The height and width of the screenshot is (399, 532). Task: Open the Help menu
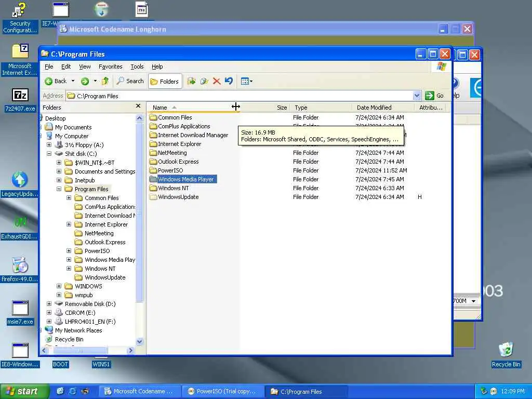pyautogui.click(x=157, y=66)
